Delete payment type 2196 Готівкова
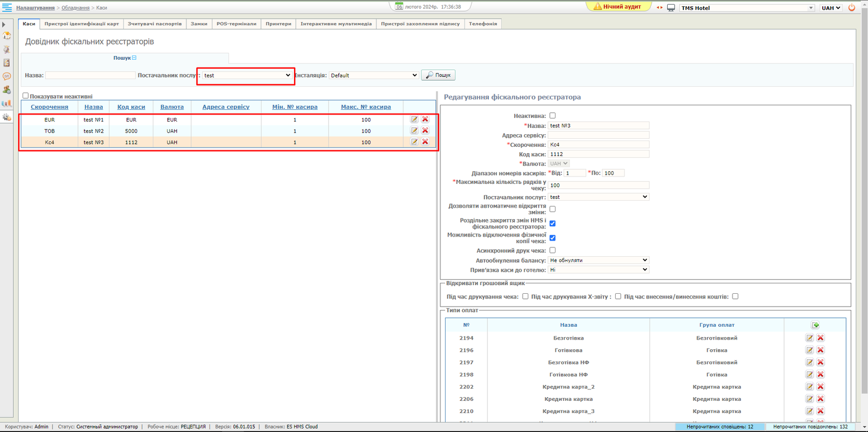 [821, 350]
